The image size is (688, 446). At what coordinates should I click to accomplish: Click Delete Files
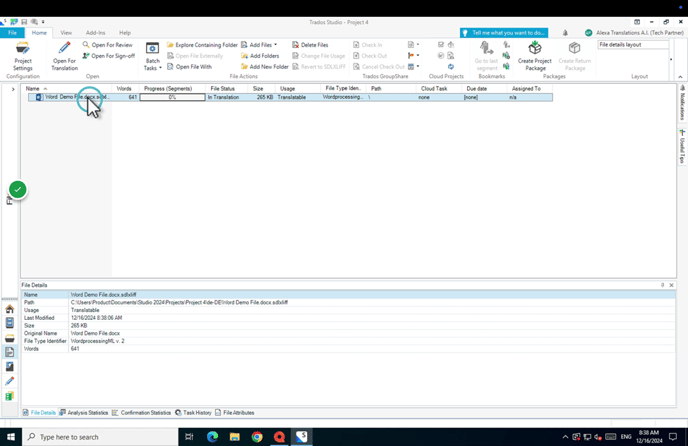310,45
